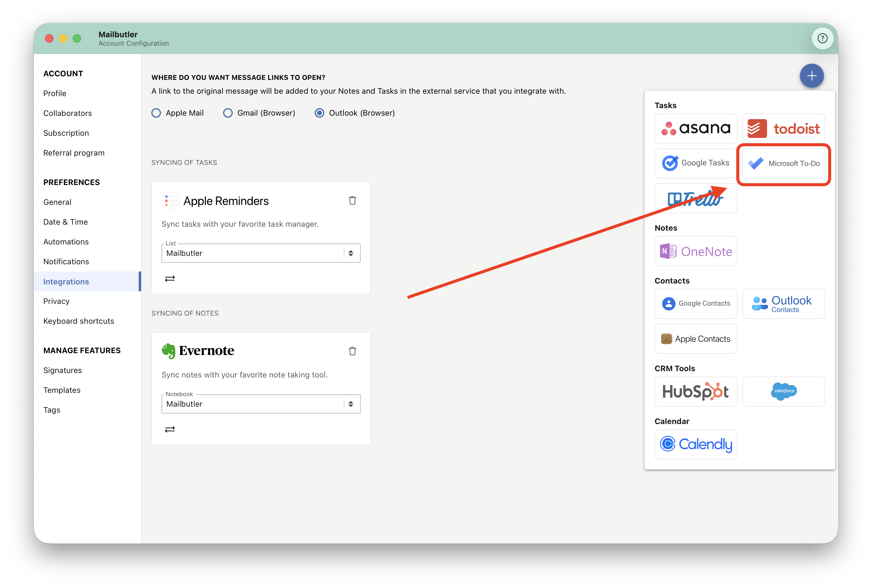Add the Todoist tasks integration
The image size is (872, 588).
point(783,129)
